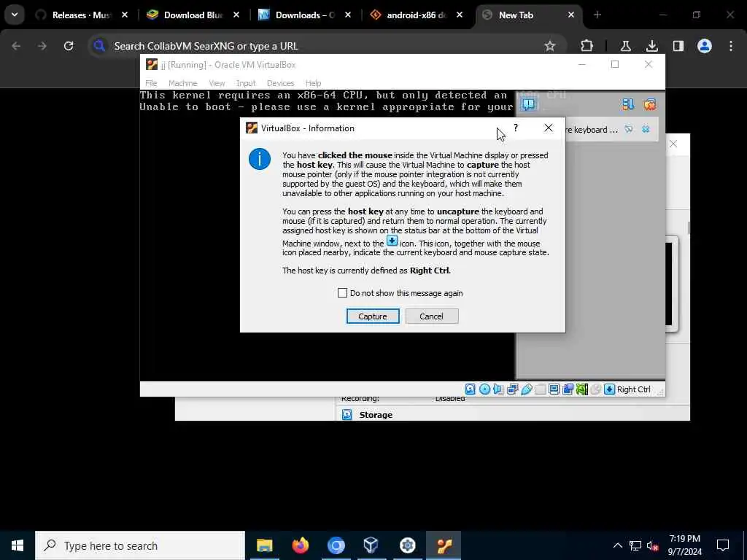Click the browser back arrow
The image size is (747, 560).
point(16,46)
